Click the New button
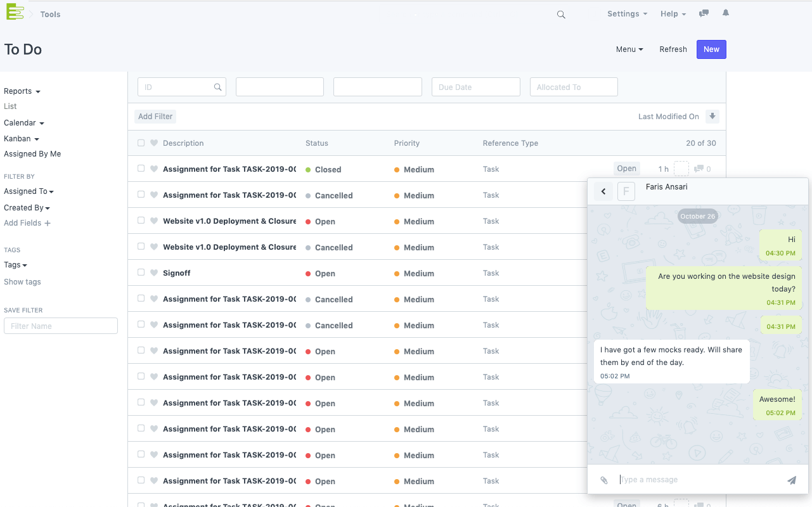The width and height of the screenshot is (812, 507). (711, 49)
